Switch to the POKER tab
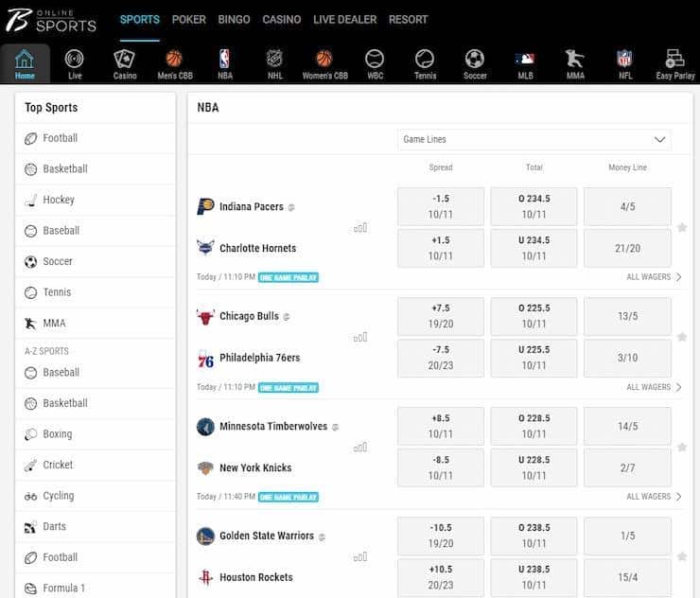This screenshot has height=598, width=700. point(189,20)
